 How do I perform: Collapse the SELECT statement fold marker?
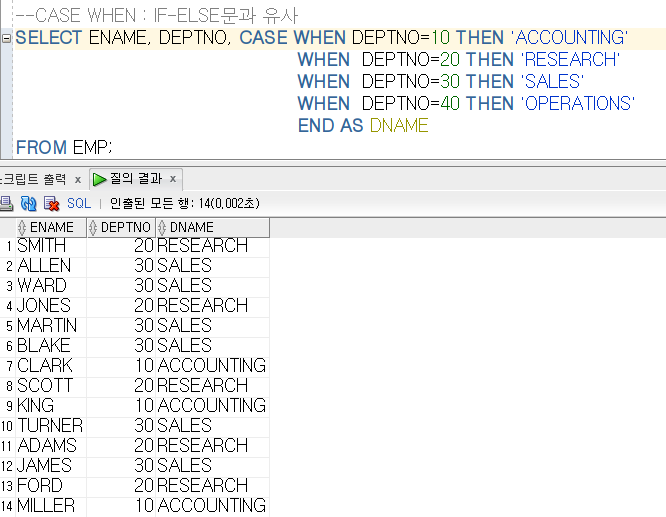6,38
